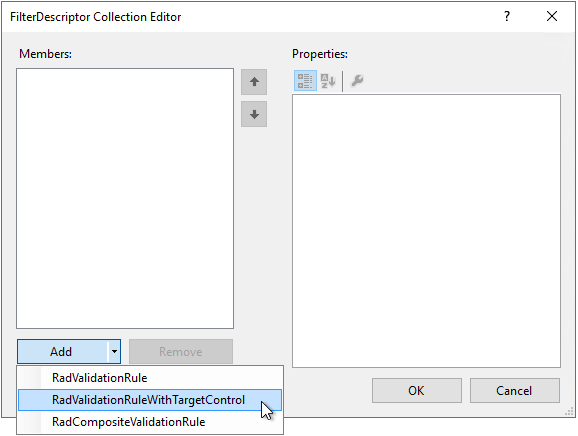Switch property grid to Categorized view

click(305, 80)
